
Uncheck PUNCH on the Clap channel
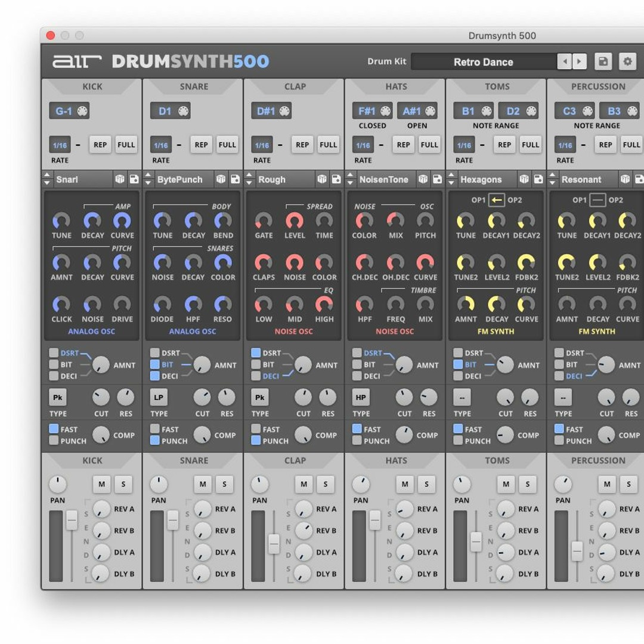pos(256,440)
